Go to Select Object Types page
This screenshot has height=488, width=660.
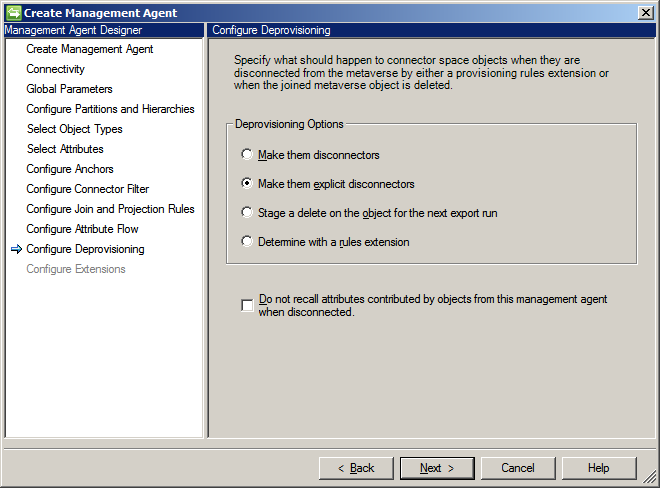pyautogui.click(x=74, y=129)
